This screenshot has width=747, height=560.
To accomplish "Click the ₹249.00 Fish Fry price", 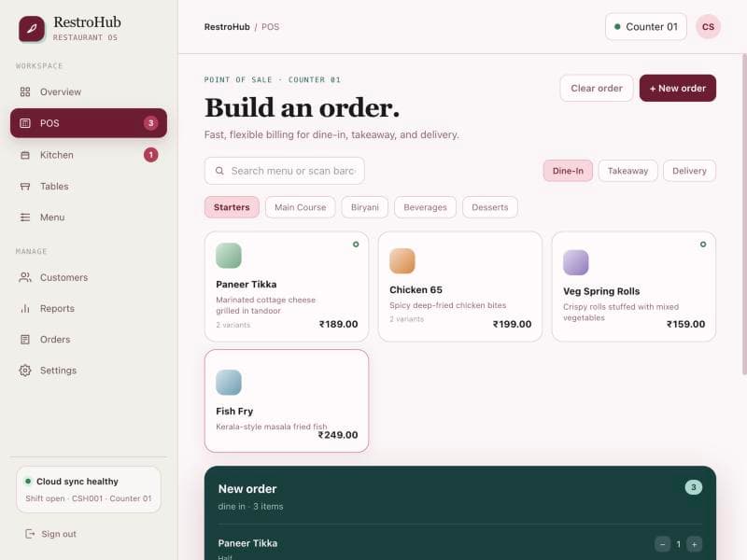I will 338,435.
